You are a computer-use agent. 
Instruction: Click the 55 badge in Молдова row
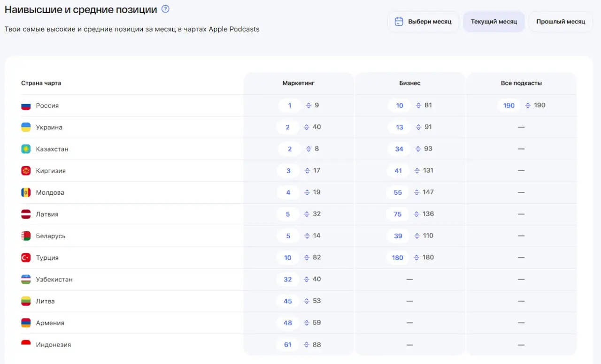pyautogui.click(x=398, y=192)
